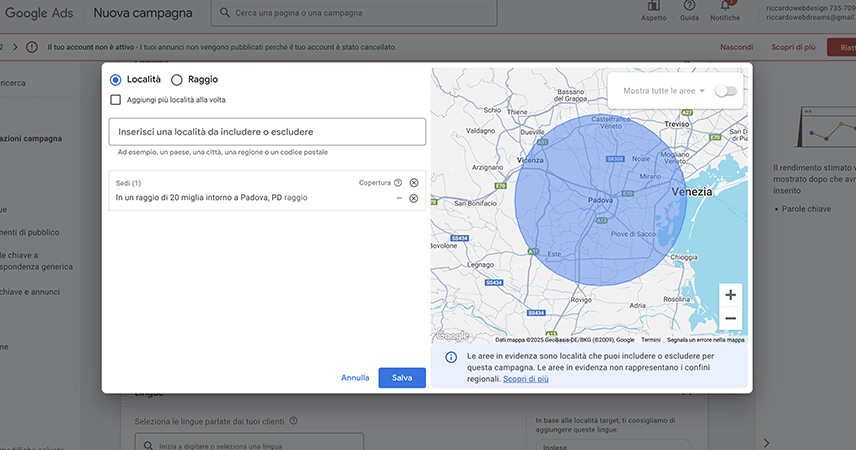Open the Aspetto appearance settings

(x=654, y=8)
